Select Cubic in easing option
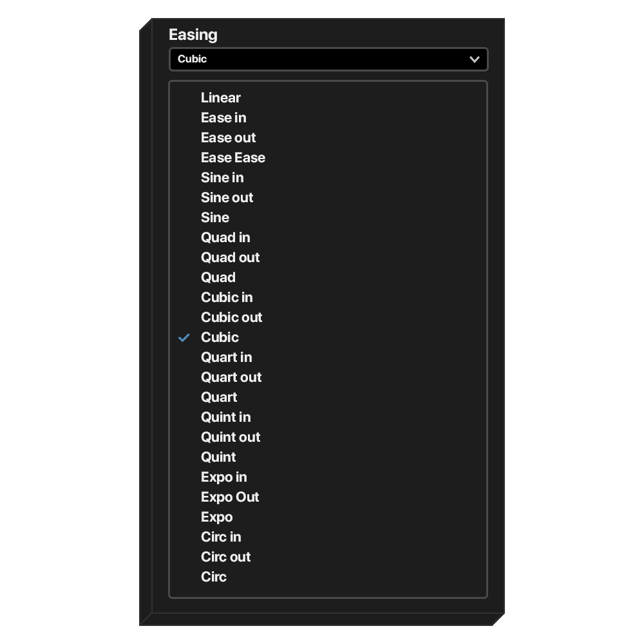The height and width of the screenshot is (644, 644). tap(227, 298)
